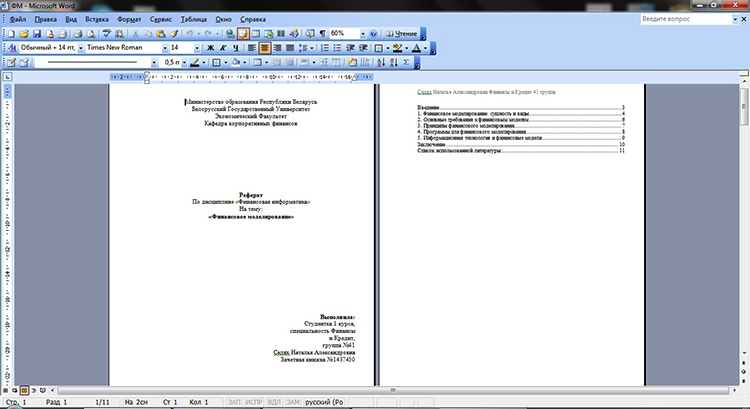
Task: Decrease the paragraph indent
Action: 350,48
